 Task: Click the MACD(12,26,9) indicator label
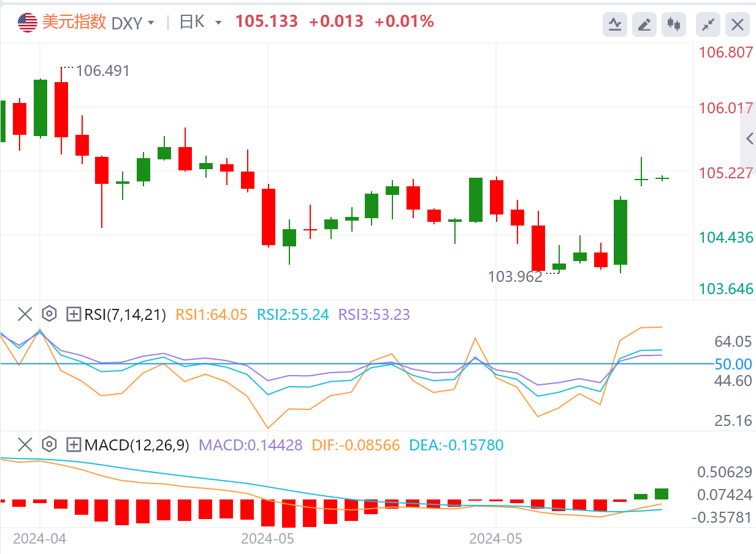(137, 445)
